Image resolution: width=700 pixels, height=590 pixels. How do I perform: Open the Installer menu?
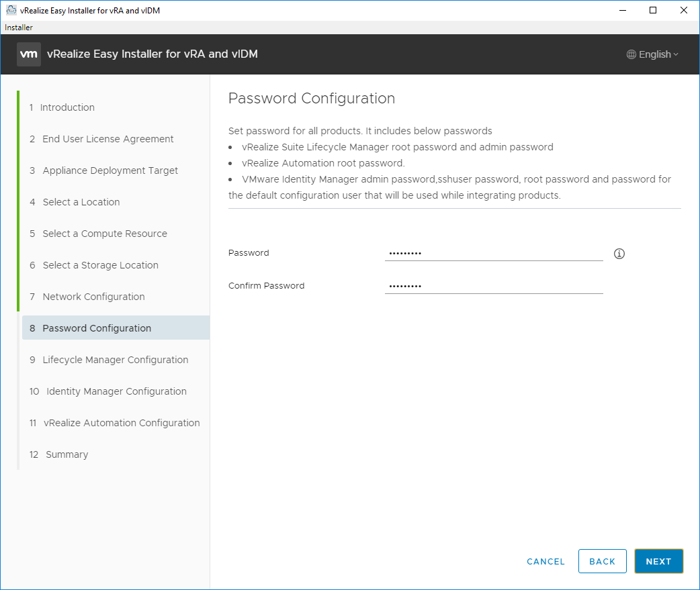point(18,28)
